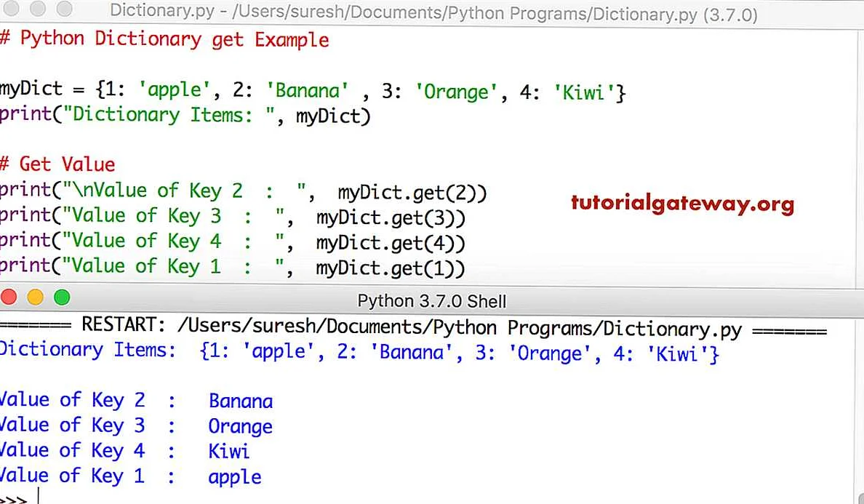
Task: Click myDict.get(3) in the editor
Action: [x=390, y=217]
